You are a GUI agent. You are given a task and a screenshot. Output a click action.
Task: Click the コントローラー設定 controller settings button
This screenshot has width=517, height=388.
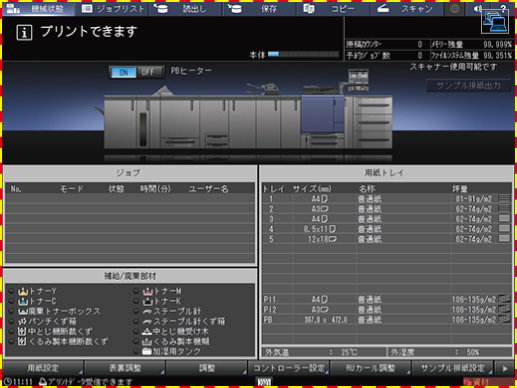tap(289, 368)
